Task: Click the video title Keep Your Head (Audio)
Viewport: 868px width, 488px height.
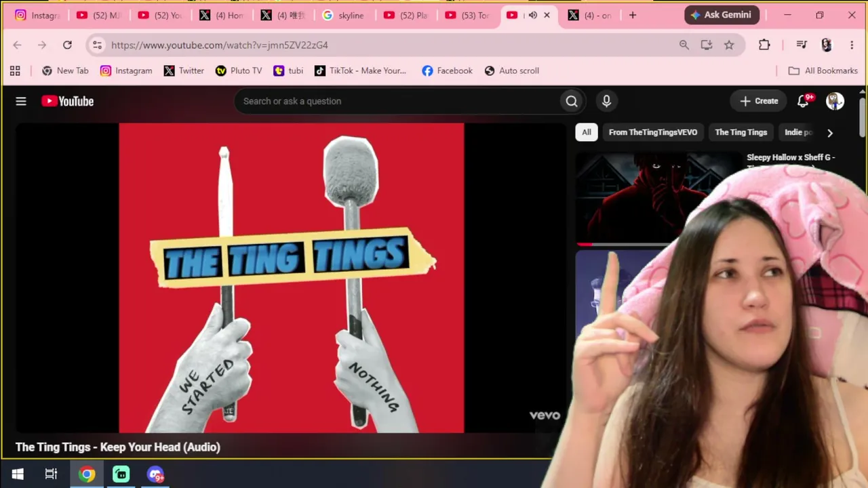Action: coord(118,447)
